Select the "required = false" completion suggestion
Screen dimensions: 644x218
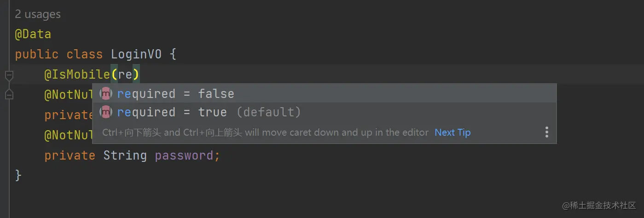tap(325, 93)
